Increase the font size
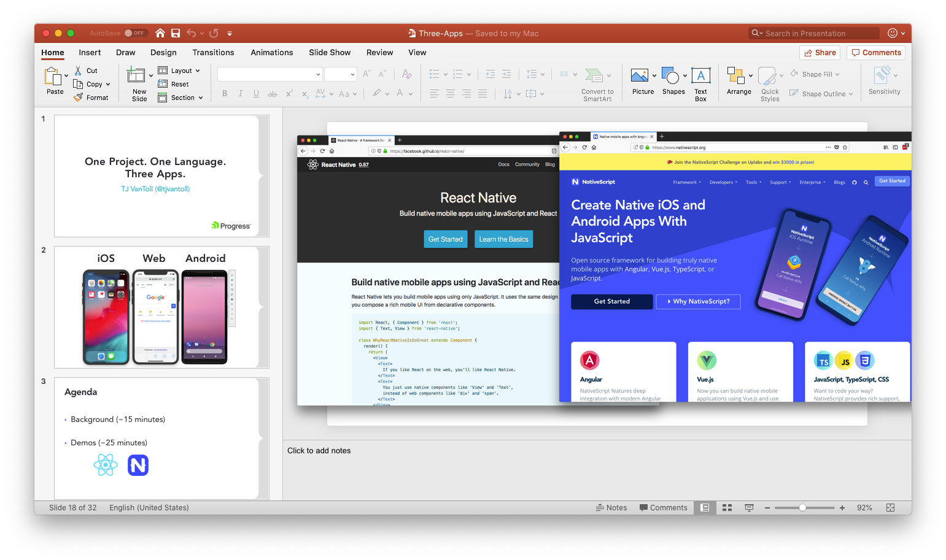This screenshot has height=560, width=946. (366, 74)
